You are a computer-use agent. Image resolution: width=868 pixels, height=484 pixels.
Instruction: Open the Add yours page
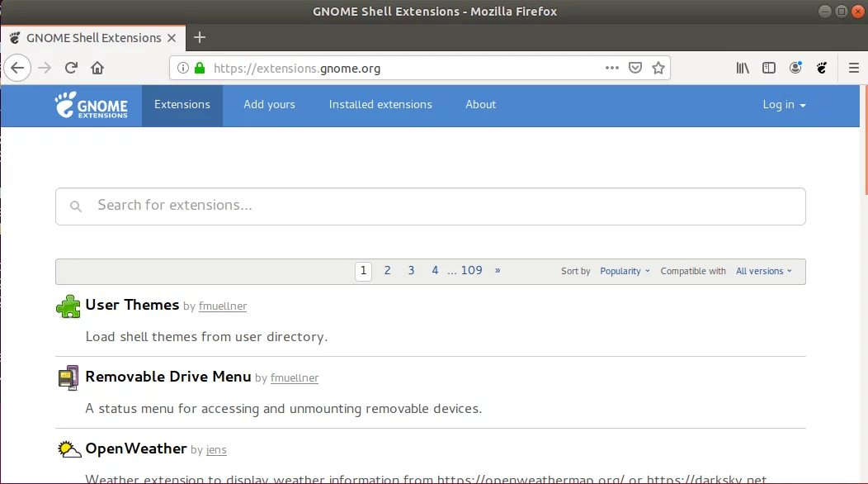269,105
